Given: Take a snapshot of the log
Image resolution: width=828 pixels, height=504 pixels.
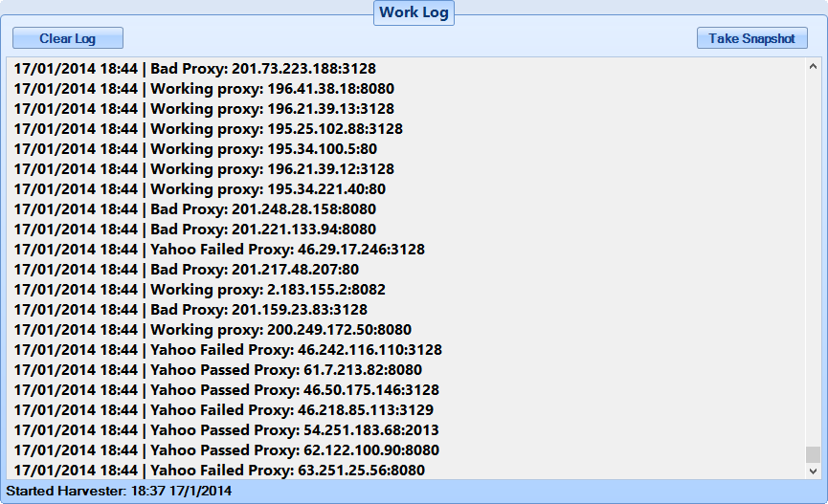Looking at the screenshot, I should coord(752,38).
